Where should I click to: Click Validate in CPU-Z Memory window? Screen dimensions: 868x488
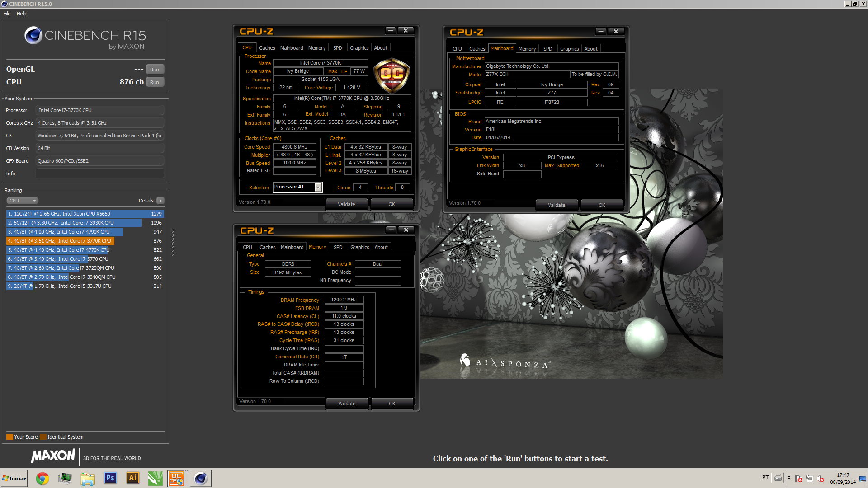click(x=347, y=404)
